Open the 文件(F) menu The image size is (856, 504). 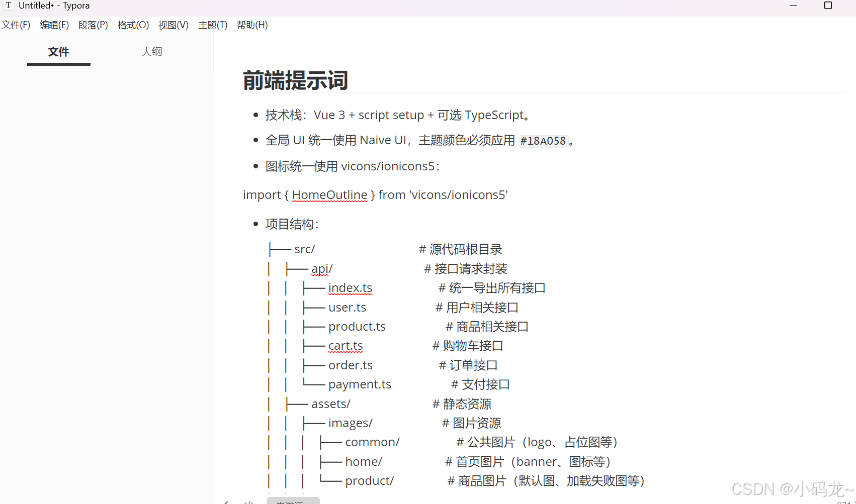[x=16, y=25]
